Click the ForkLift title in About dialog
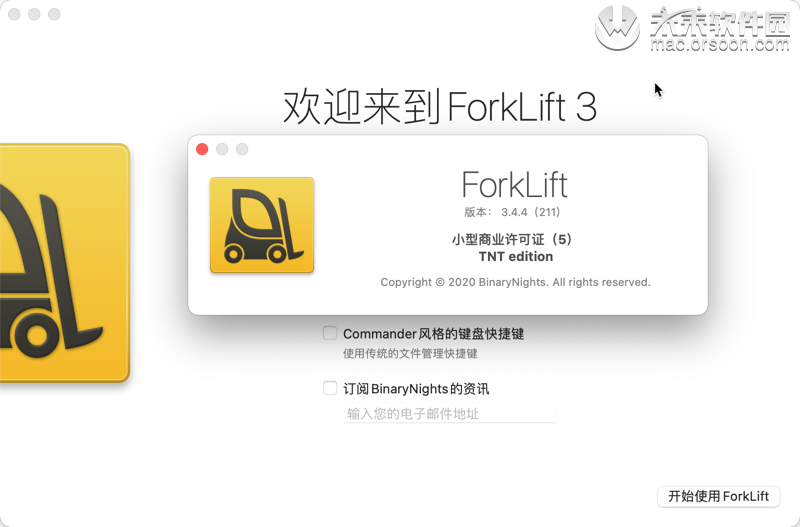 pyautogui.click(x=515, y=185)
